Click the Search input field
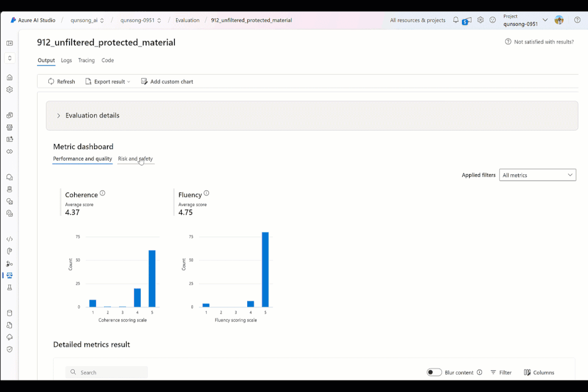This screenshot has height=392, width=588. [x=107, y=372]
